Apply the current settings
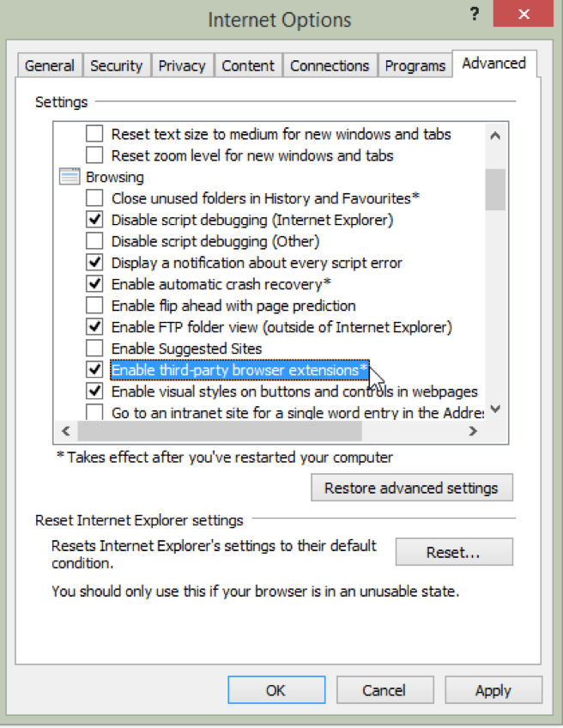The image size is (563, 728). point(493,689)
